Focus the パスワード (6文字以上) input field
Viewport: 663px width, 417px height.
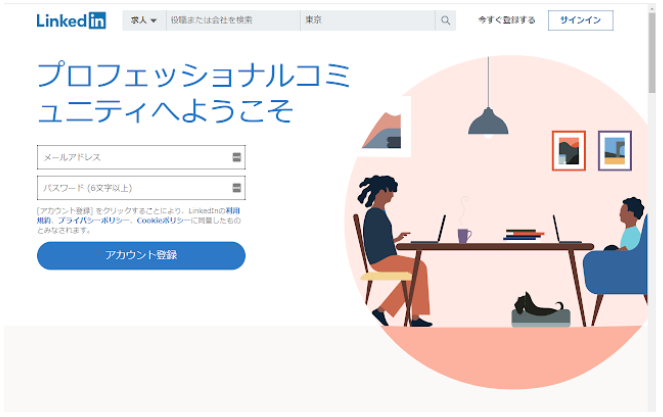[141, 188]
